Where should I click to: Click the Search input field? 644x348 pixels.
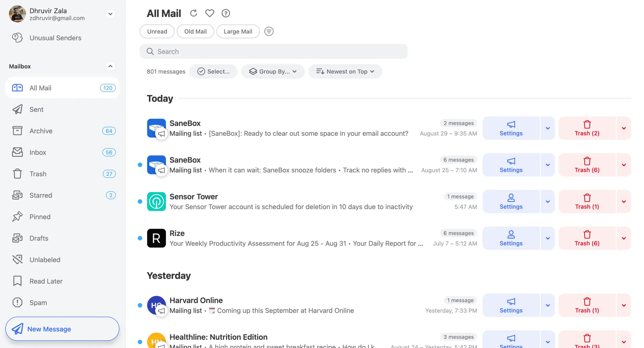[273, 51]
